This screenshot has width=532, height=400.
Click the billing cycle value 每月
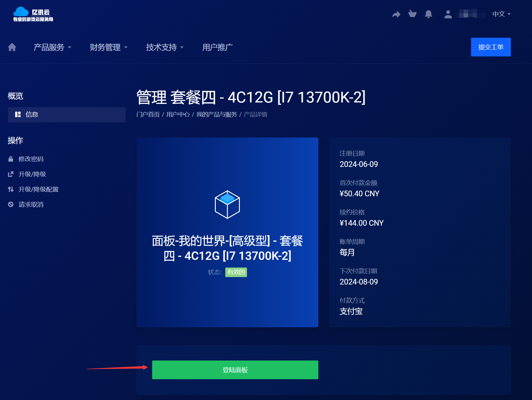pyautogui.click(x=347, y=252)
